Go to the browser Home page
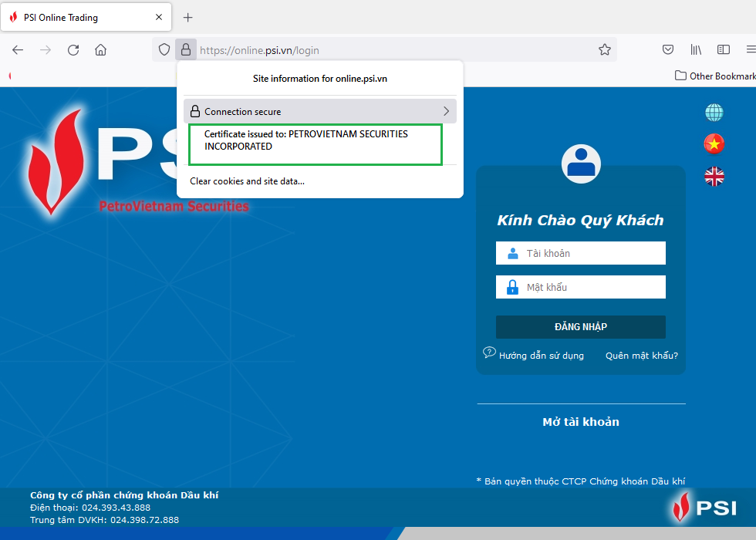Screen dimensions: 756x540 click(x=101, y=50)
